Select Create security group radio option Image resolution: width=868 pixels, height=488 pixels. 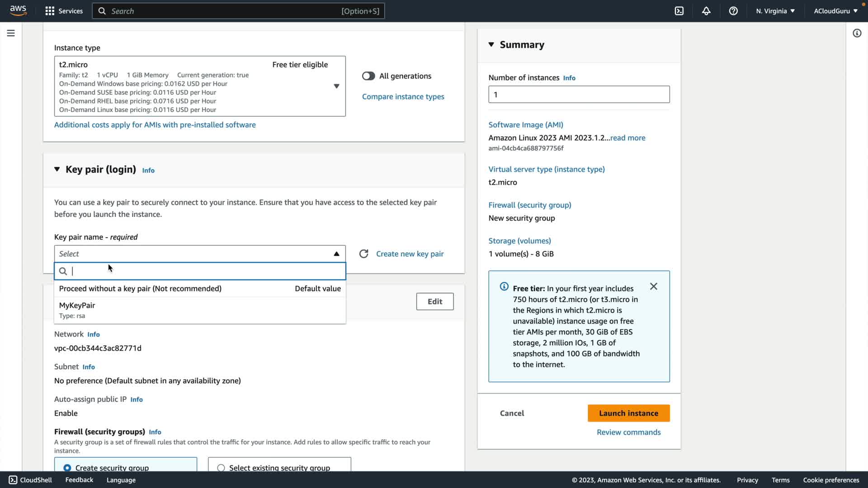point(67,468)
